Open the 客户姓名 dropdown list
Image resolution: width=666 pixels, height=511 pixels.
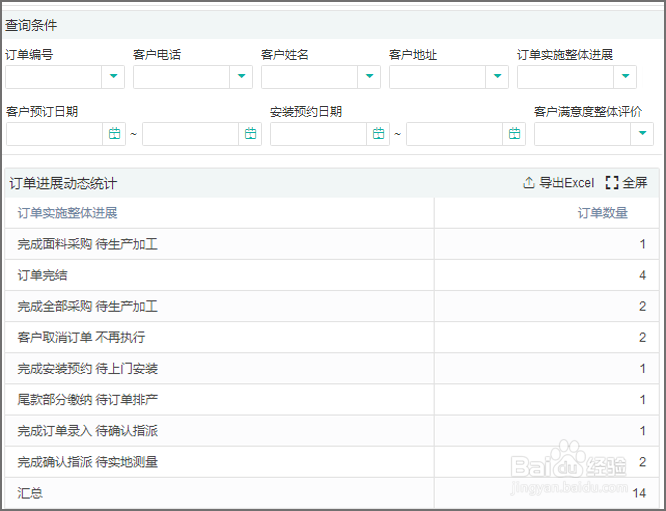(x=370, y=77)
